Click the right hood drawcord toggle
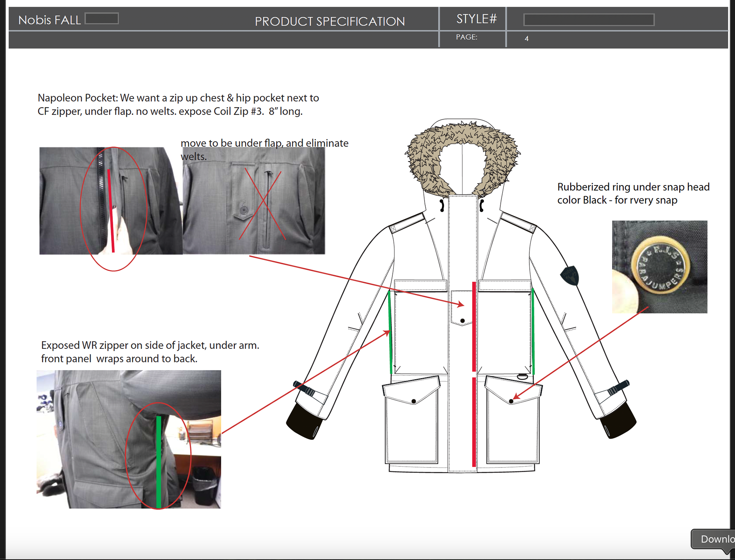The image size is (735, 560). [x=482, y=205]
